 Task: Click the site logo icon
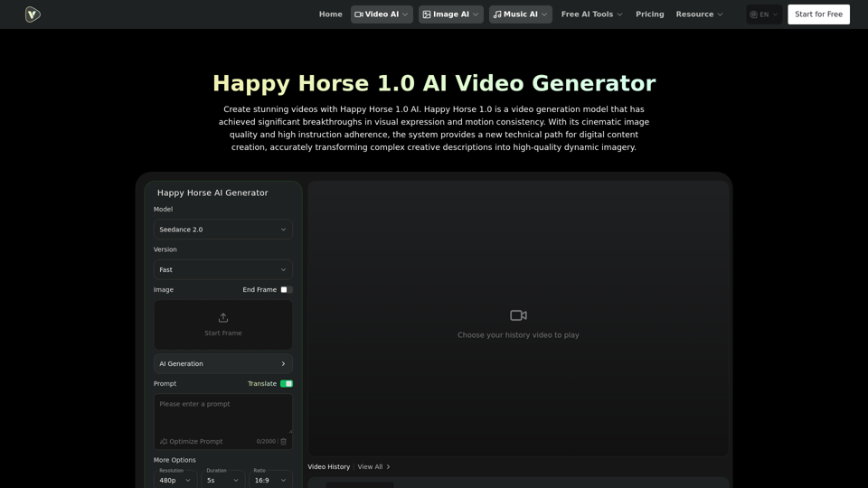click(x=33, y=14)
